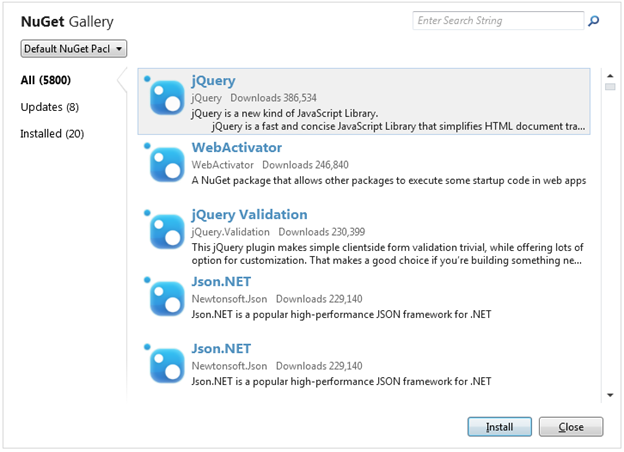Select the All (5800) tab
The width and height of the screenshot is (624, 452).
pyautogui.click(x=45, y=80)
